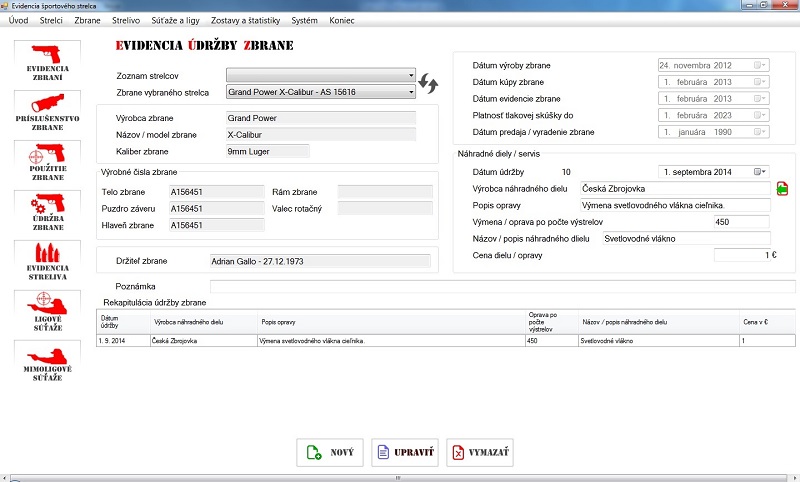Open Použitie zbrane sidebar icon
Image resolution: width=800 pixels, height=482 pixels.
pyautogui.click(x=46, y=162)
